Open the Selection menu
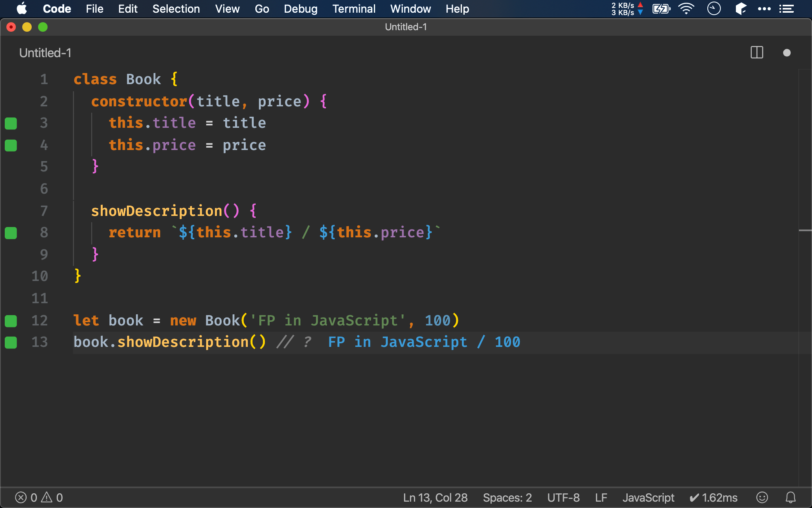The width and height of the screenshot is (812, 508). [176, 9]
